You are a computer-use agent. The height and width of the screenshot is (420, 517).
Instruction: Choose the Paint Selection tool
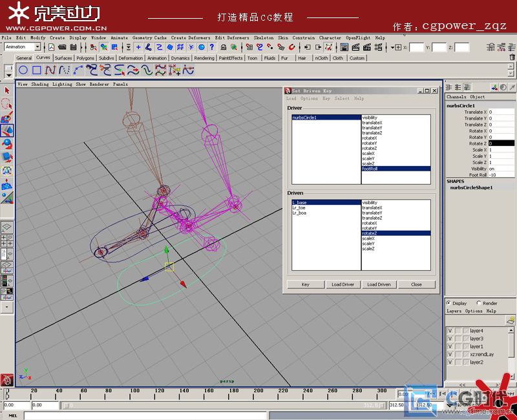[7, 117]
